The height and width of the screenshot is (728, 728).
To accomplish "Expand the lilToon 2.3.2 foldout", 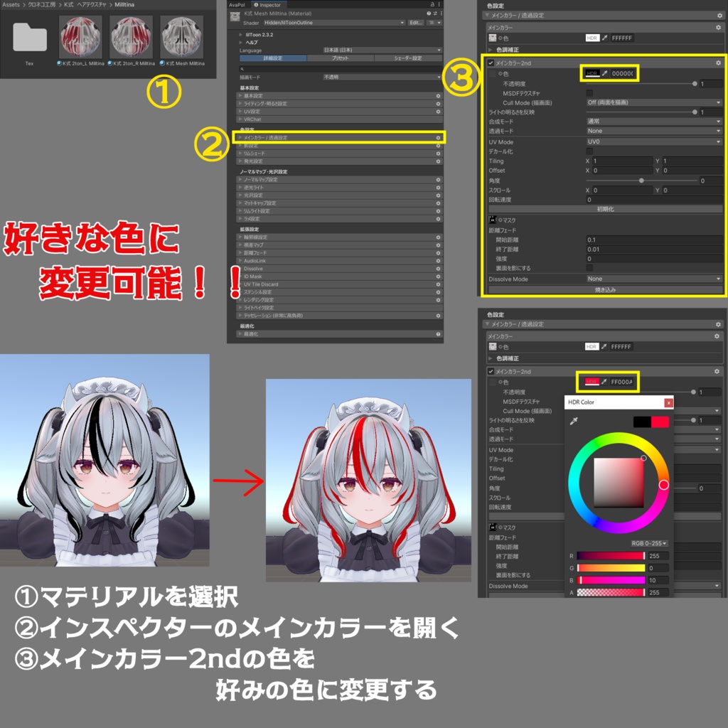I will pyautogui.click(x=241, y=35).
